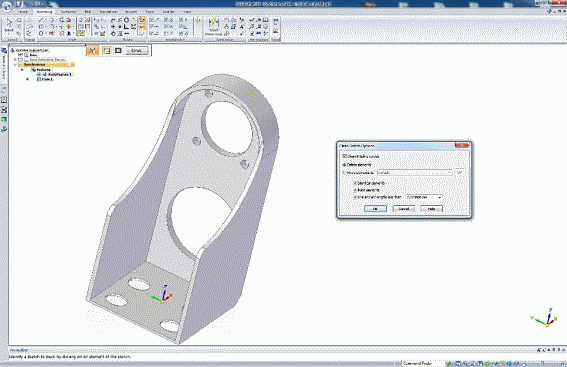Choose the Smart Dimension tool

[x=213, y=26]
